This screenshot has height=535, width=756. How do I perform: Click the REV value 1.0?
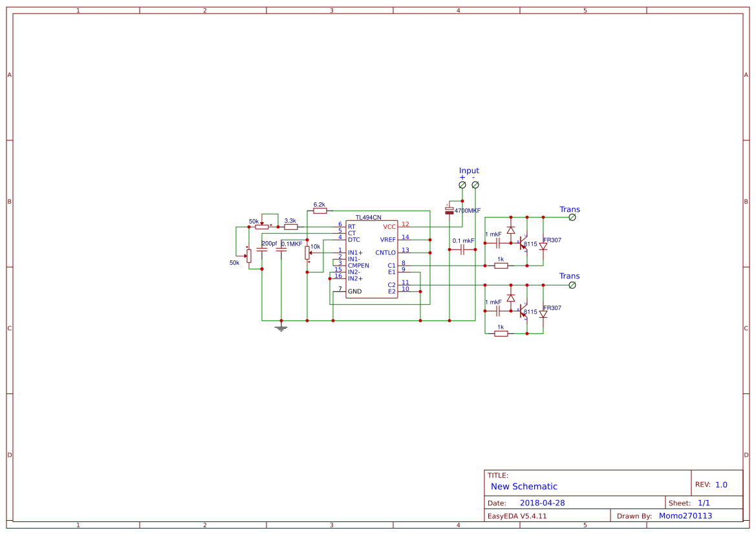tap(721, 485)
